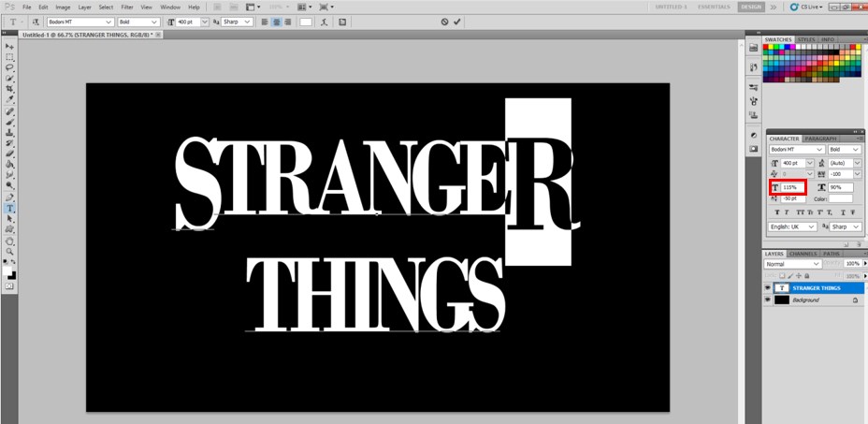
Task: Select the Clone Stamp tool
Action: point(9,133)
